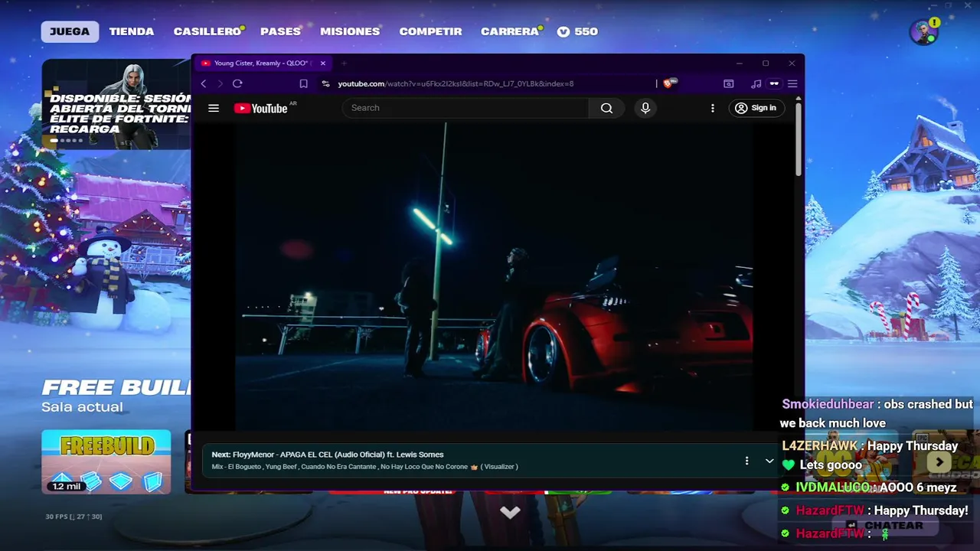Screen dimensions: 980x551
Task: Click the Lets goooo chat message
Action: coord(822,465)
